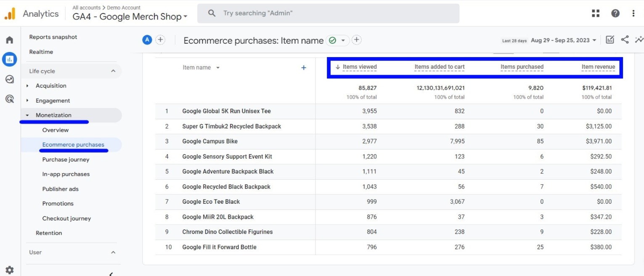
Task: Open the Publisher ads report
Action: [x=60, y=189]
